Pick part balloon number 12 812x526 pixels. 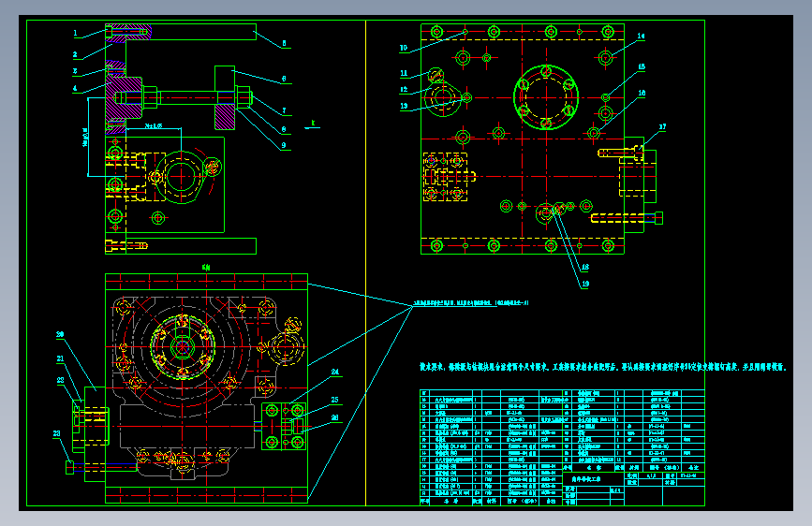[404, 90]
